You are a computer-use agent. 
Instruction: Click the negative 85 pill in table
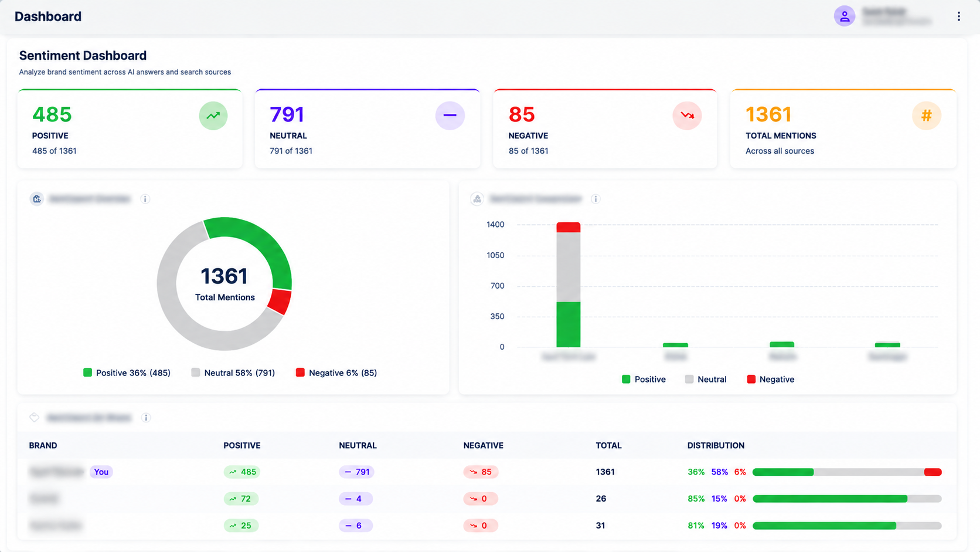click(481, 472)
